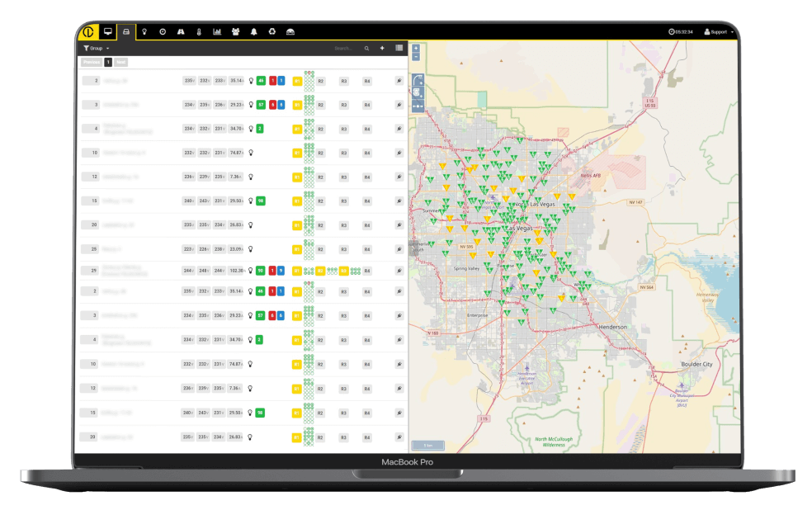Open the clock schedule icon in top bar
The height and width of the screenshot is (510, 812).
point(163,31)
